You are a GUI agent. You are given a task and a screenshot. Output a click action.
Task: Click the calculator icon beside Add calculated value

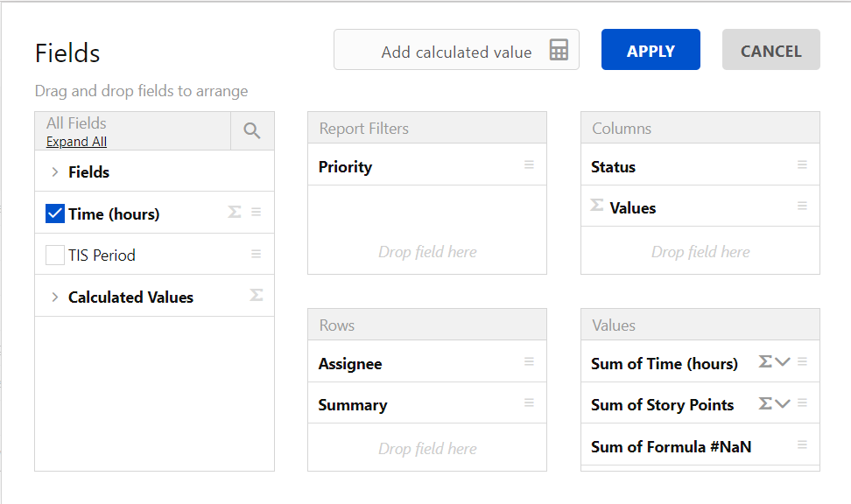559,51
